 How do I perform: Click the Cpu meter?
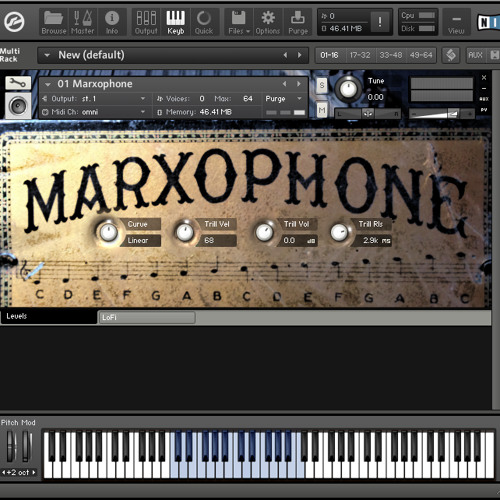(427, 16)
